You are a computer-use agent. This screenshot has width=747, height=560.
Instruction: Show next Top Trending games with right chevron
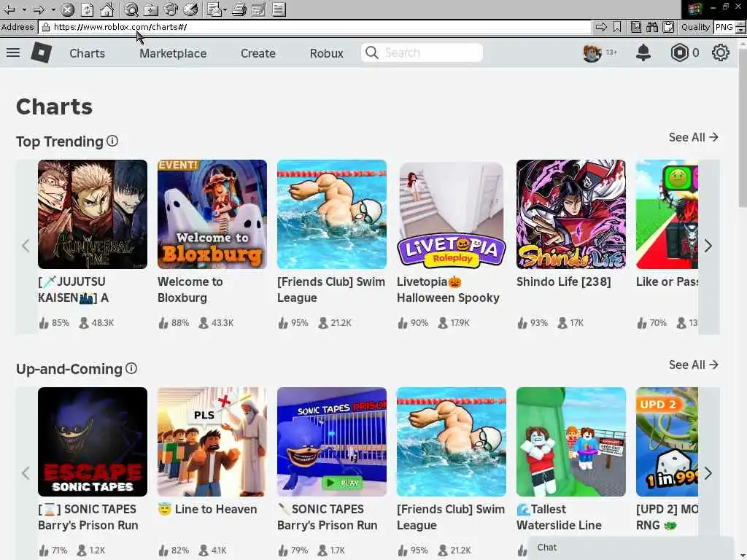click(708, 246)
